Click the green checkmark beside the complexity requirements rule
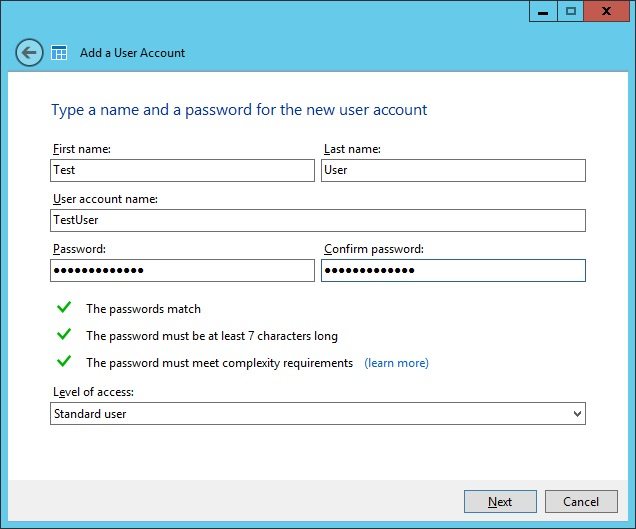The height and width of the screenshot is (529, 636). click(x=64, y=361)
